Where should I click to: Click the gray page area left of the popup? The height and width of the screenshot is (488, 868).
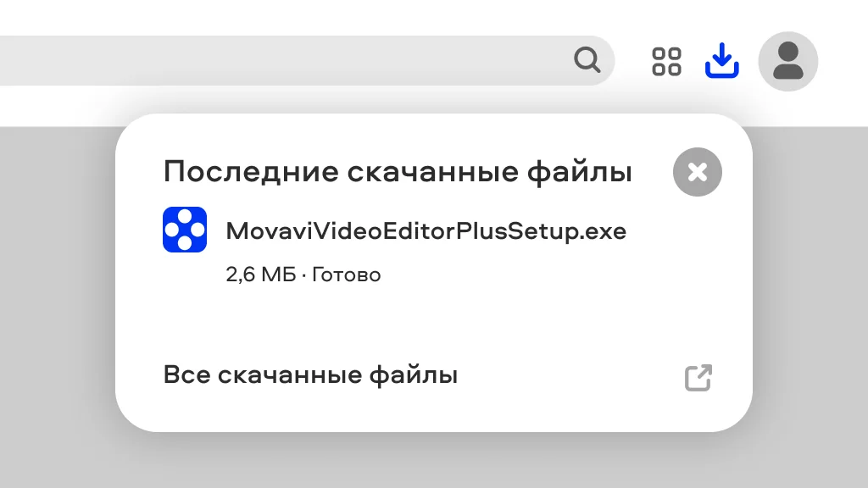tap(55, 277)
